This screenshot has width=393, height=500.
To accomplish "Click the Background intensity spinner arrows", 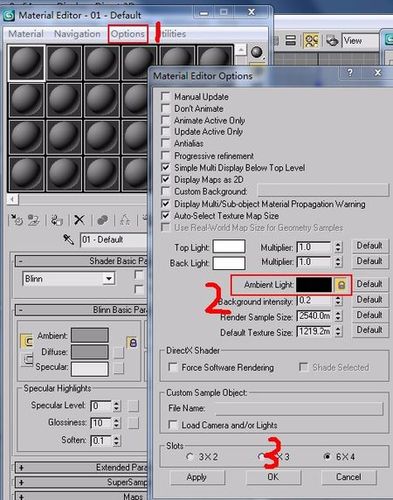I will [338, 301].
